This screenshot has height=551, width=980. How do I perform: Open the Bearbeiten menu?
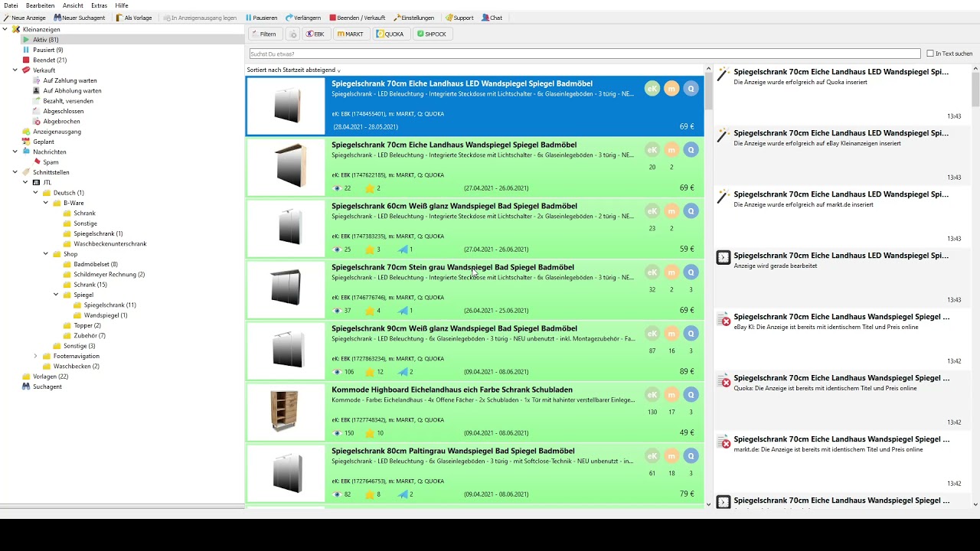click(x=40, y=5)
